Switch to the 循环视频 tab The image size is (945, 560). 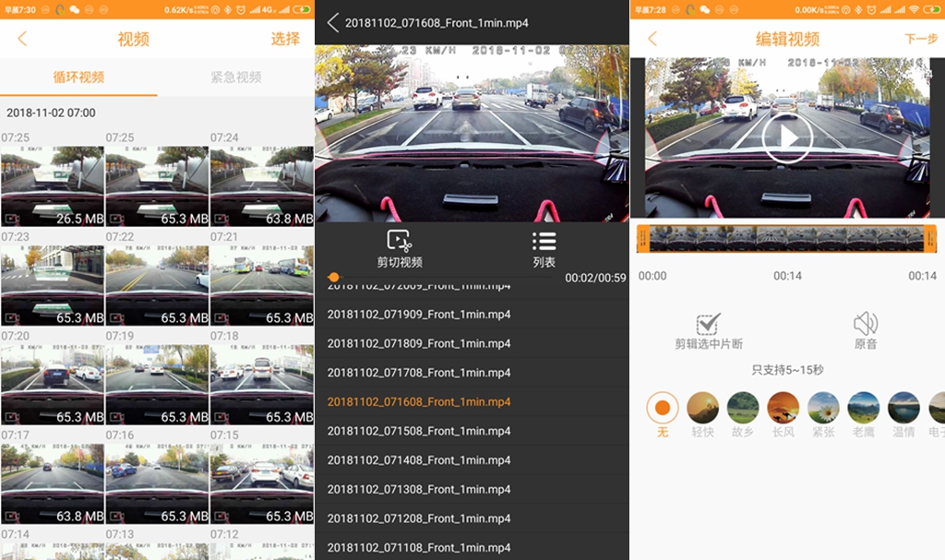click(78, 77)
